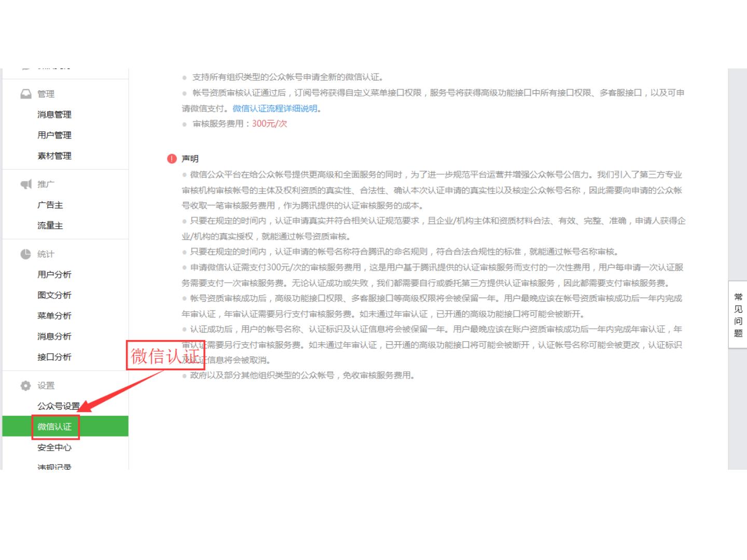
Task: View 用户分析 statistics
Action: 54,275
